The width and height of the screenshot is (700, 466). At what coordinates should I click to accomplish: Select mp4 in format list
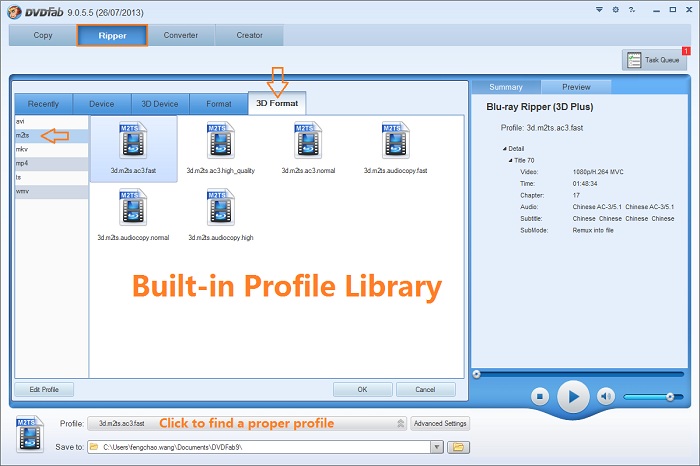click(52, 163)
